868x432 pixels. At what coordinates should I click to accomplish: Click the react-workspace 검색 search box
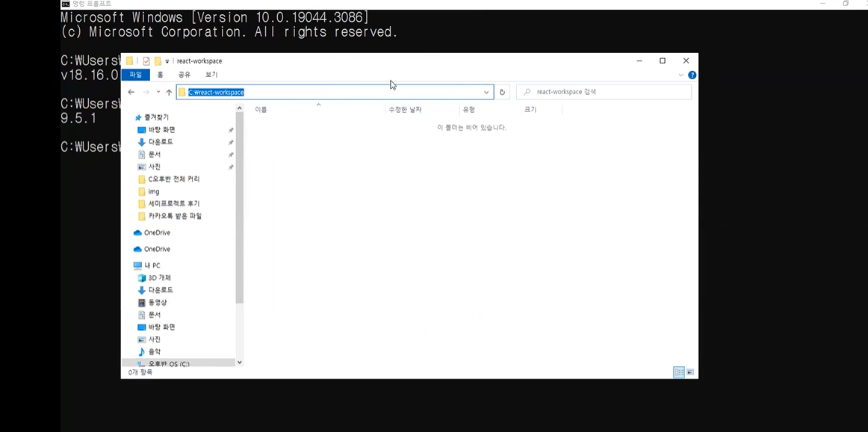(x=604, y=92)
